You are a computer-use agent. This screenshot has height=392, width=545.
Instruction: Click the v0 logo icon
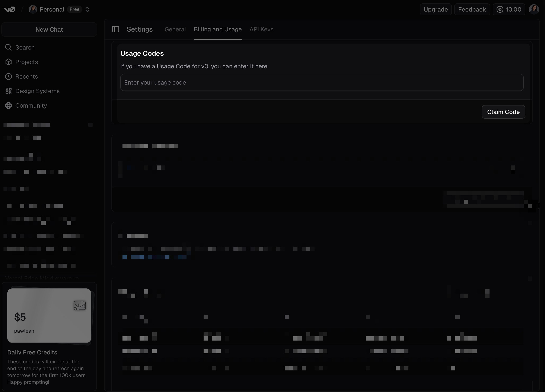click(x=9, y=9)
